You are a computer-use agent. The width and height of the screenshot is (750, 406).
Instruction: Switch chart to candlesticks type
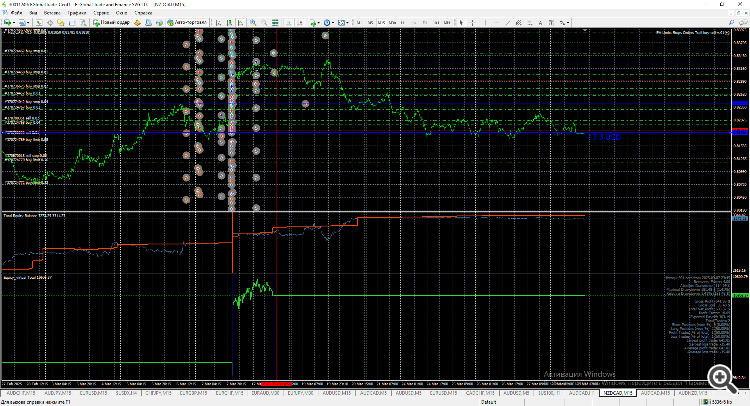[x=230, y=22]
